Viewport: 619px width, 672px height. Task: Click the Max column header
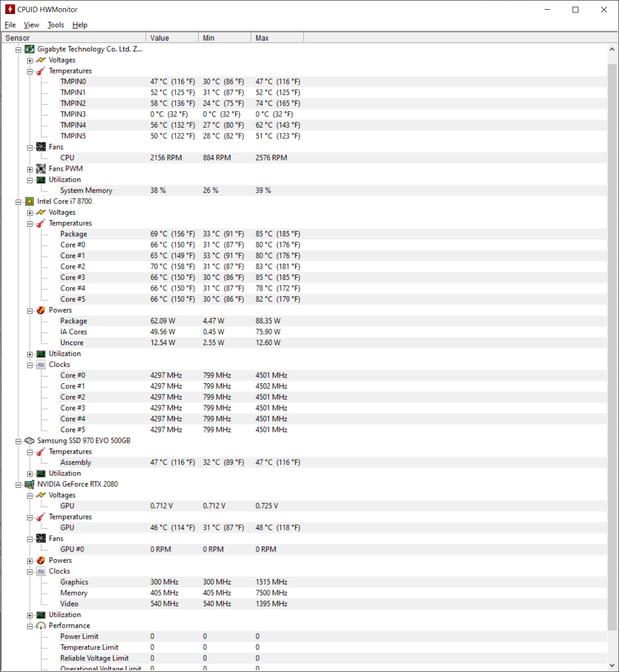(278, 38)
